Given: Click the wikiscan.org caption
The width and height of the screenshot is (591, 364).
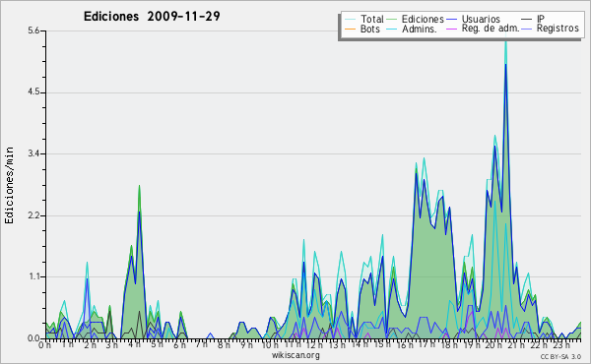Looking at the screenshot, I should [x=295, y=355].
